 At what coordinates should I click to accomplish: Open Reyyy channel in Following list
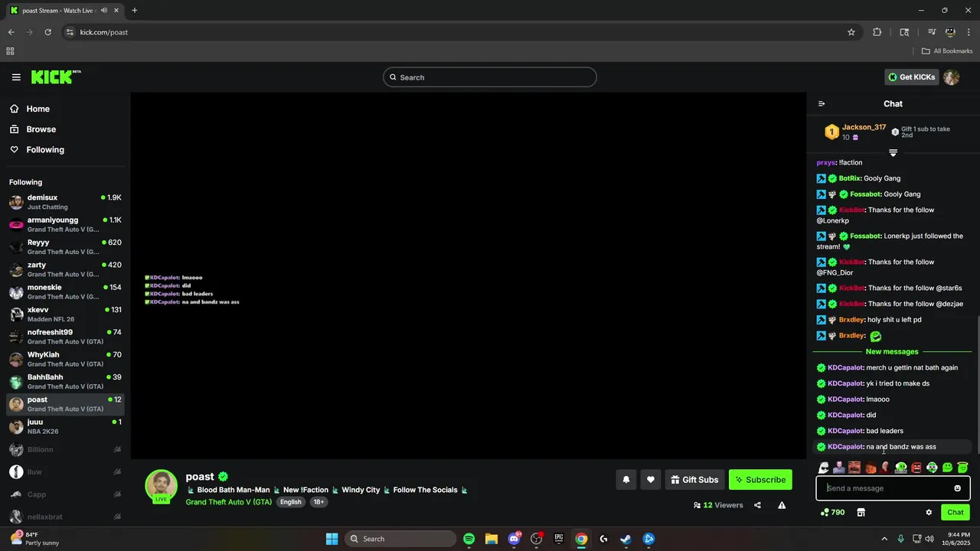pos(65,246)
